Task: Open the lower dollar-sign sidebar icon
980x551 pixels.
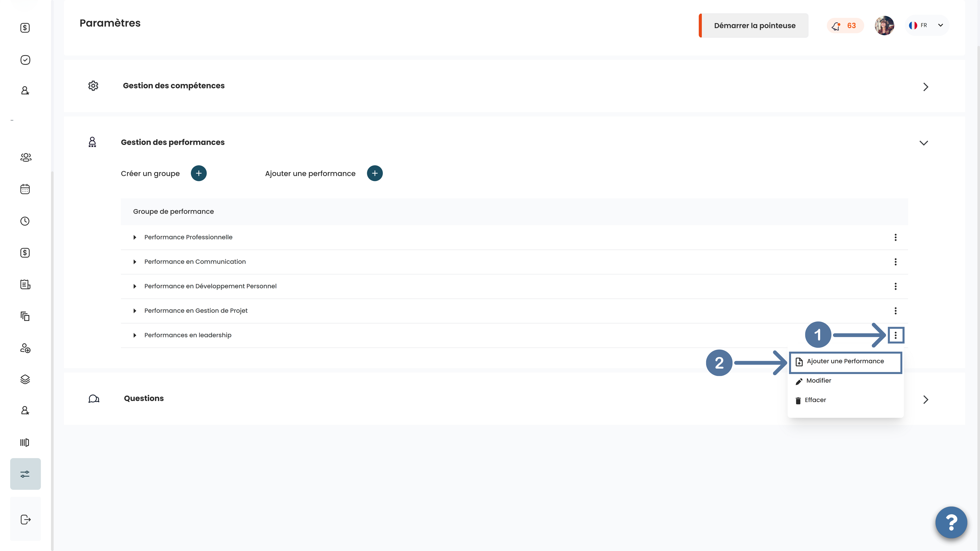Action: [25, 253]
